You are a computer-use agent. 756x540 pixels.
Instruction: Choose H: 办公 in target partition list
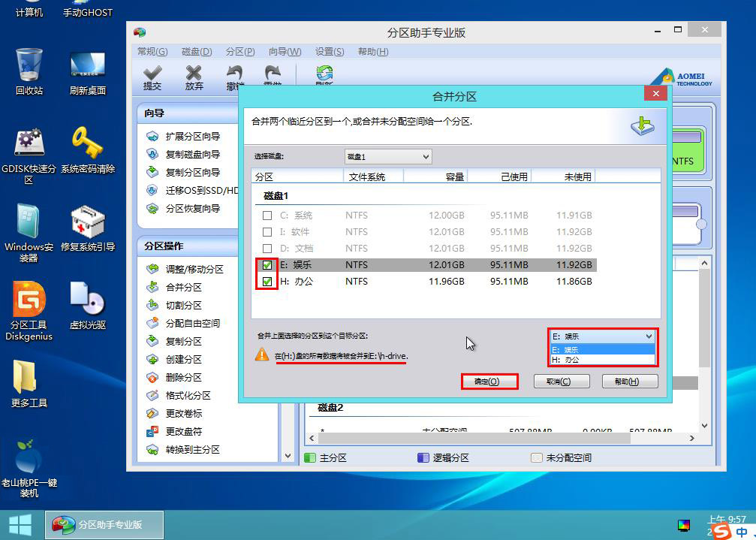[603, 360]
